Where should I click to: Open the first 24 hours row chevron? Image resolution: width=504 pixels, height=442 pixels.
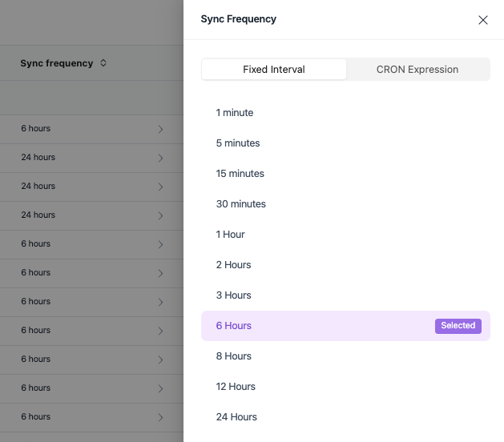point(160,158)
